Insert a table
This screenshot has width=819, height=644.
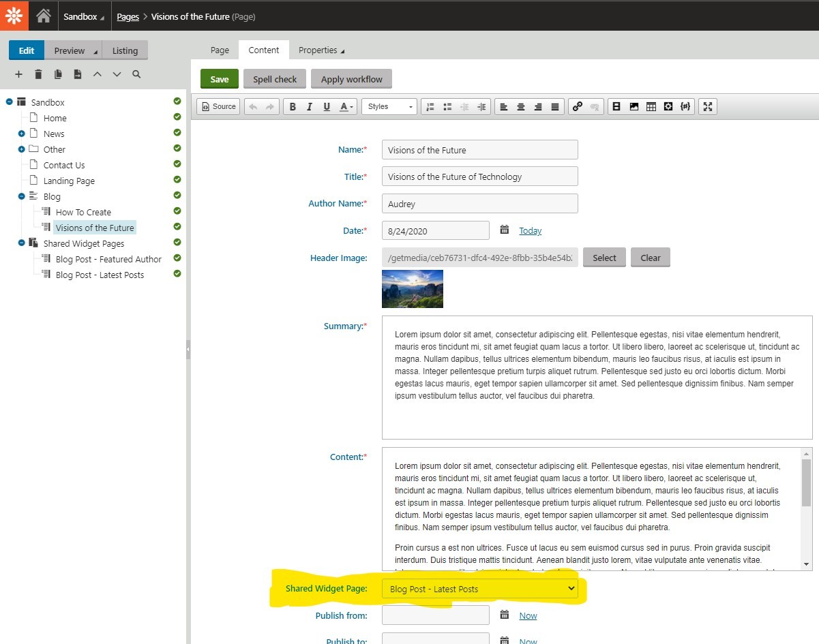(x=651, y=106)
